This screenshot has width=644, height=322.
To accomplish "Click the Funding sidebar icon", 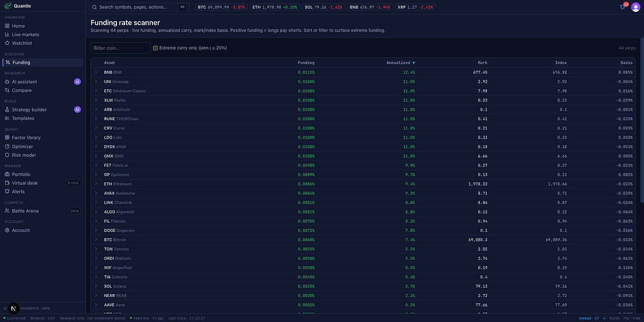I will [7, 62].
